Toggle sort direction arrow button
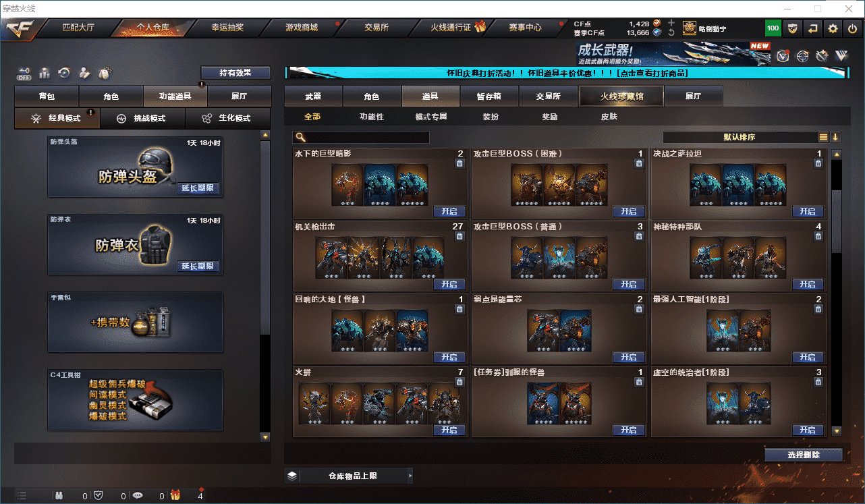The image size is (865, 504). 835,137
